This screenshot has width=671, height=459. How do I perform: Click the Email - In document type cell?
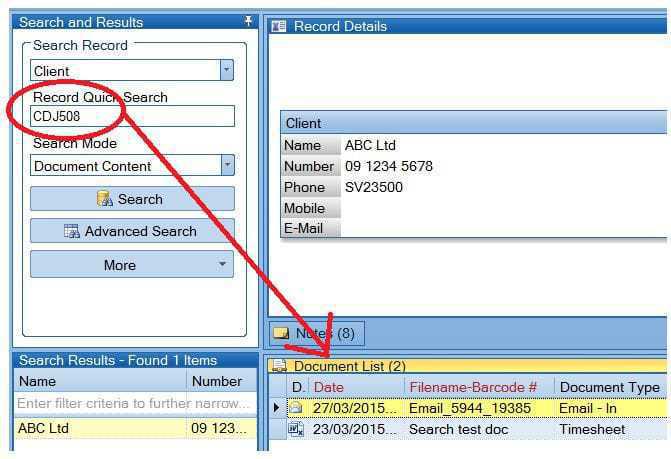tap(611, 408)
